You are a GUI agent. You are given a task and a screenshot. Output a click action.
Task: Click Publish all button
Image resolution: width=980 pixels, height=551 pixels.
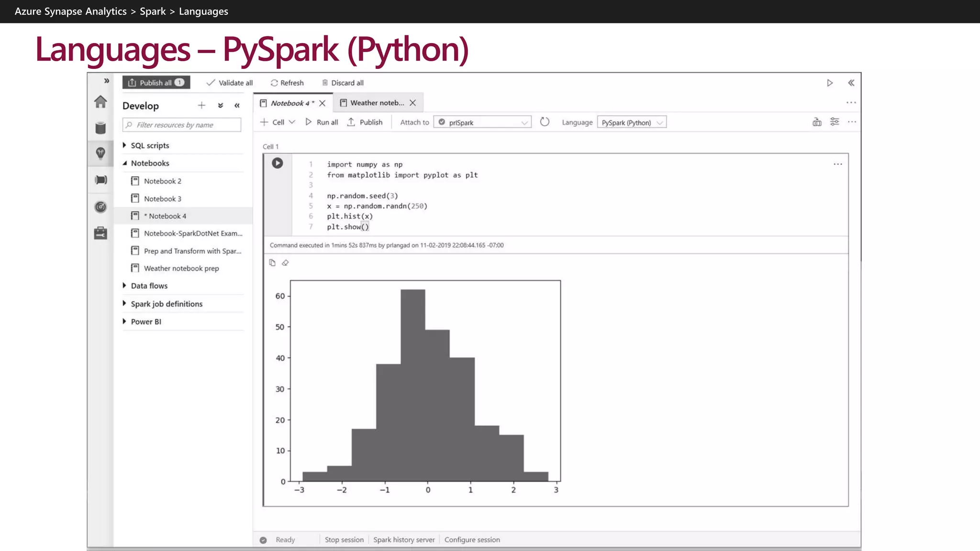pyautogui.click(x=156, y=82)
